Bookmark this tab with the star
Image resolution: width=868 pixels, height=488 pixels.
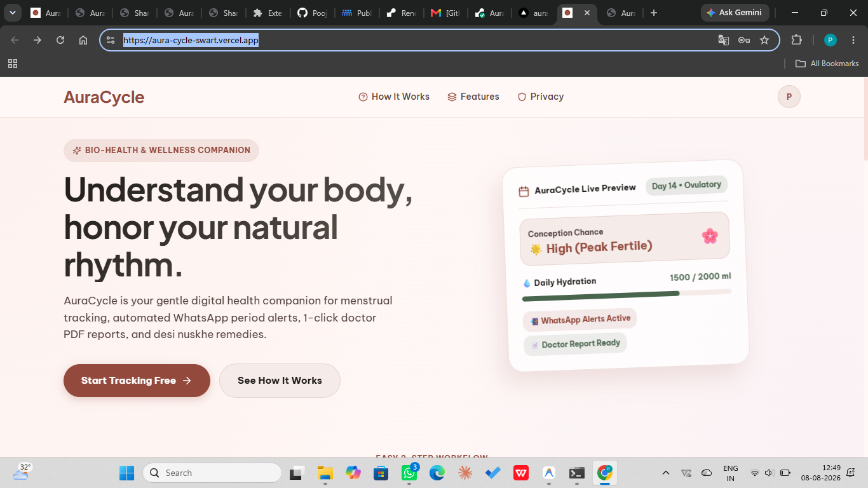click(764, 40)
